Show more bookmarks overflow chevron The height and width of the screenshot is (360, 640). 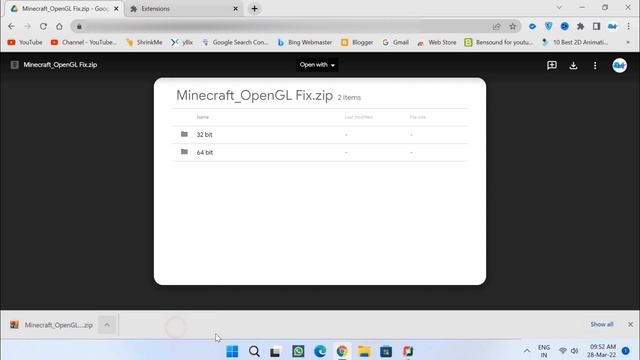pos(628,42)
